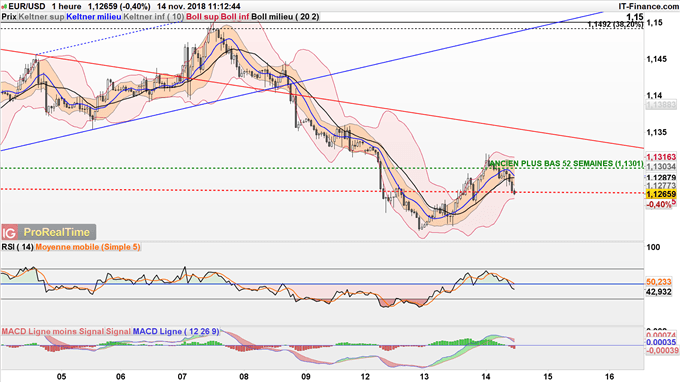
Task: Click the Boll milieu ( 20 2) label
Action: (x=285, y=16)
